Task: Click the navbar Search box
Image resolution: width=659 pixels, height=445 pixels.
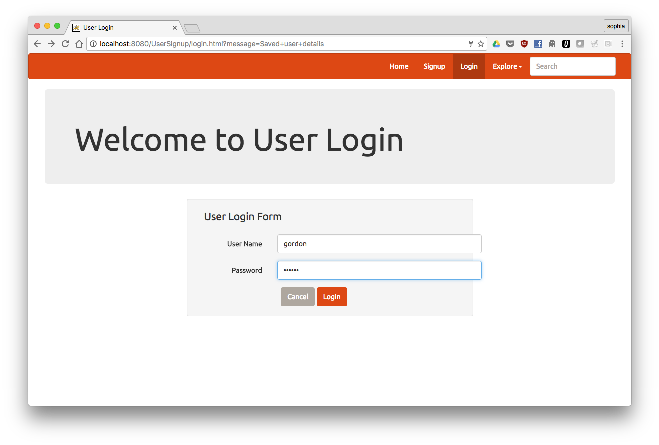Action: pyautogui.click(x=572, y=67)
